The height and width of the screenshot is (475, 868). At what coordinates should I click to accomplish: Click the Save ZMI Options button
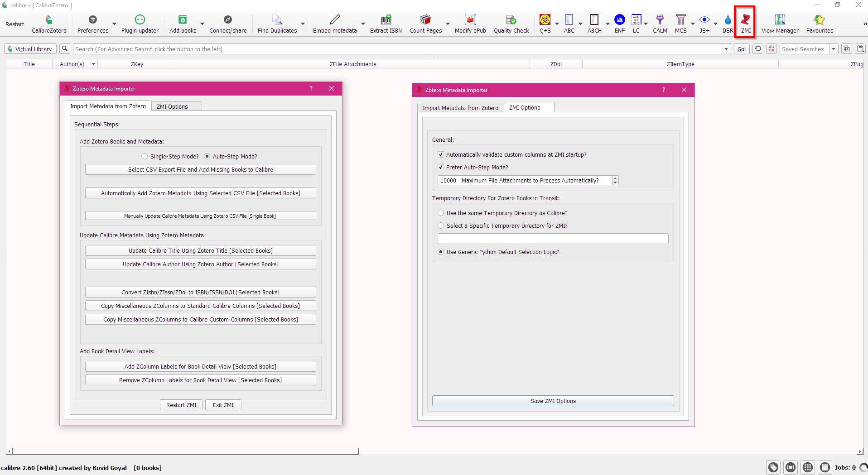pyautogui.click(x=553, y=401)
